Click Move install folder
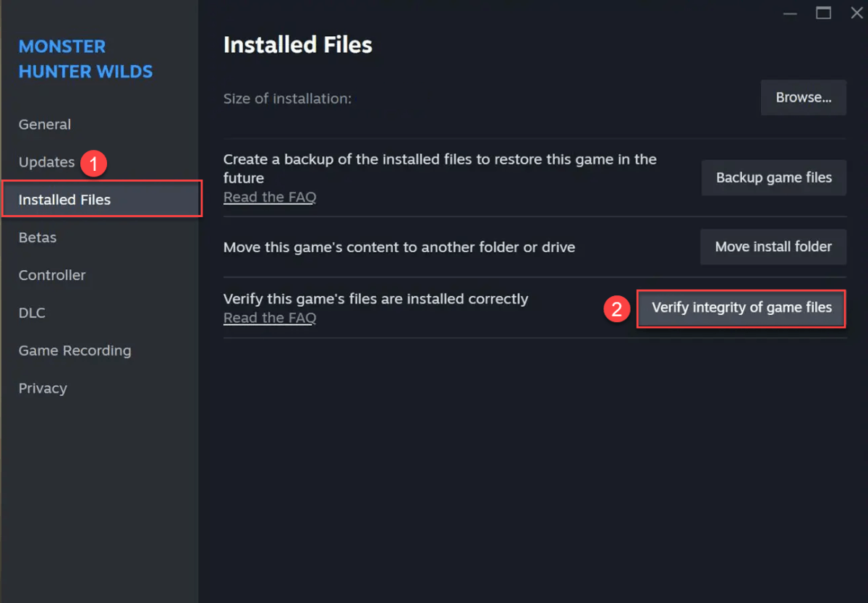Viewport: 868px width, 603px height. coord(773,246)
